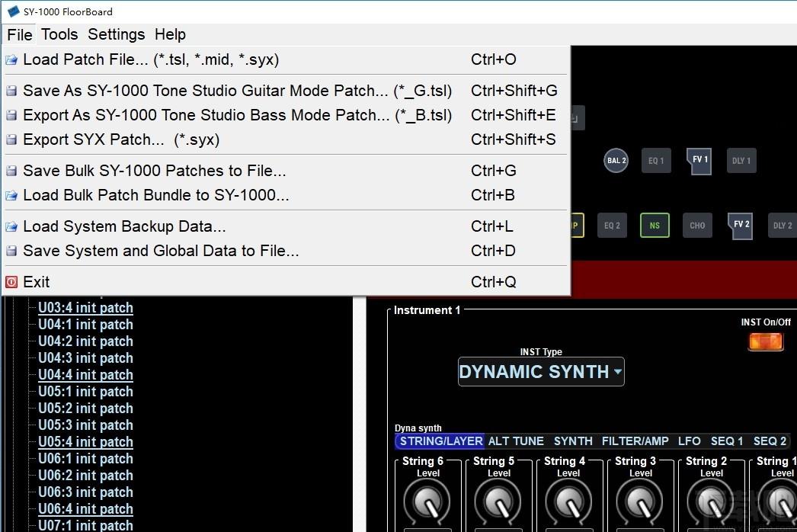Screen dimensions: 797x532
Task: Click the String 6 Level knob
Action: (x=427, y=502)
